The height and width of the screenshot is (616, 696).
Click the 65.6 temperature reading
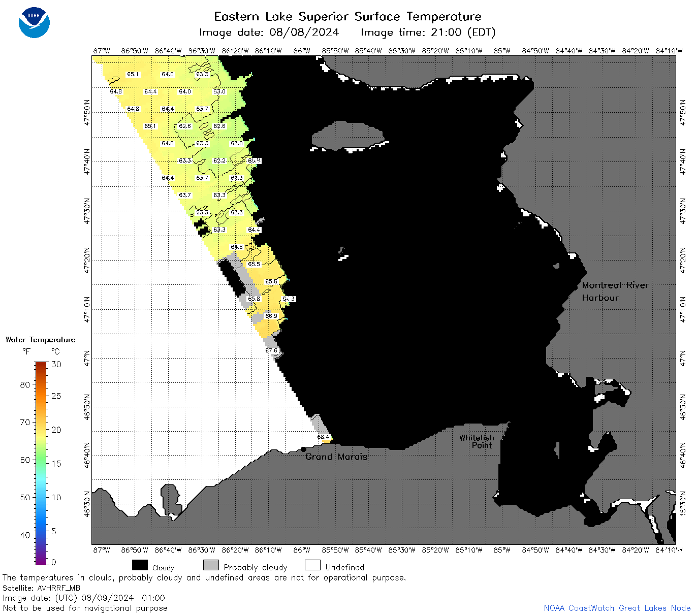click(271, 281)
